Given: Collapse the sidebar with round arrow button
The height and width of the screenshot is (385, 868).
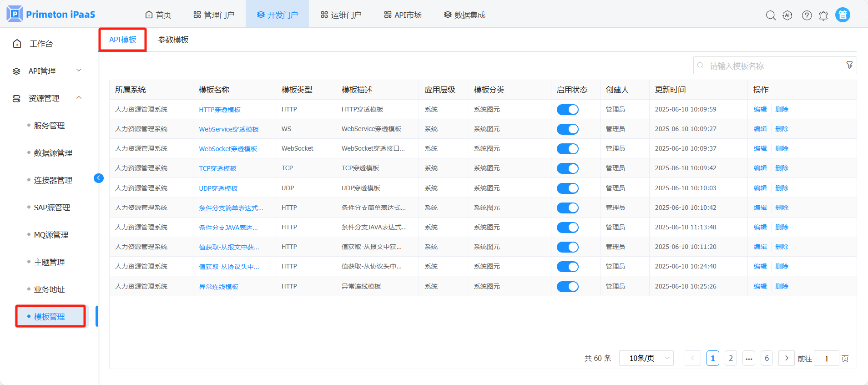Looking at the screenshot, I should [98, 178].
